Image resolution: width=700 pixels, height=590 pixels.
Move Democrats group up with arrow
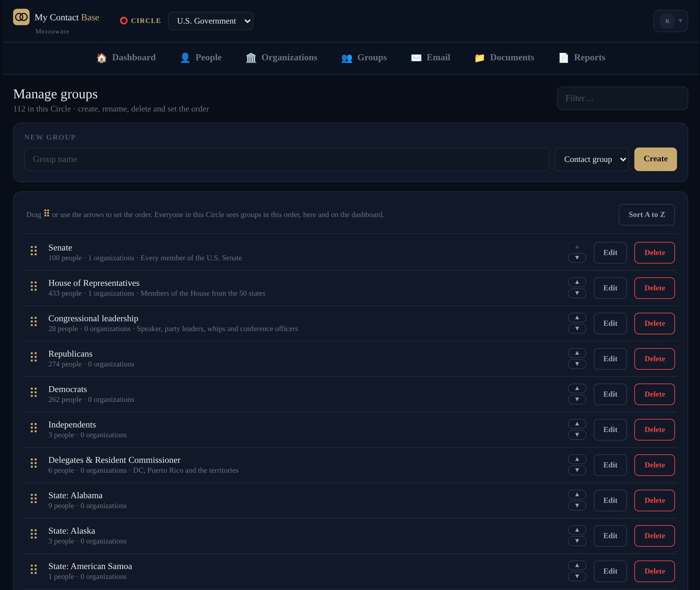577,389
